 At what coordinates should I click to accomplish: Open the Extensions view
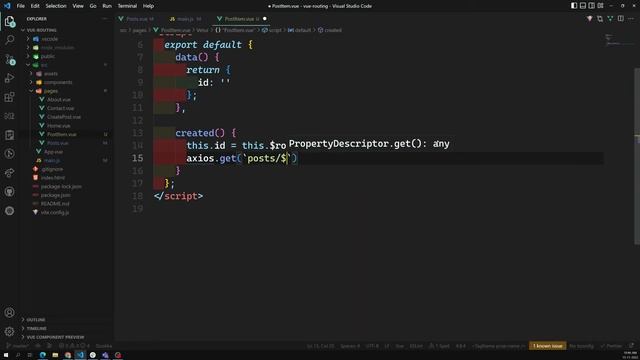point(9,97)
